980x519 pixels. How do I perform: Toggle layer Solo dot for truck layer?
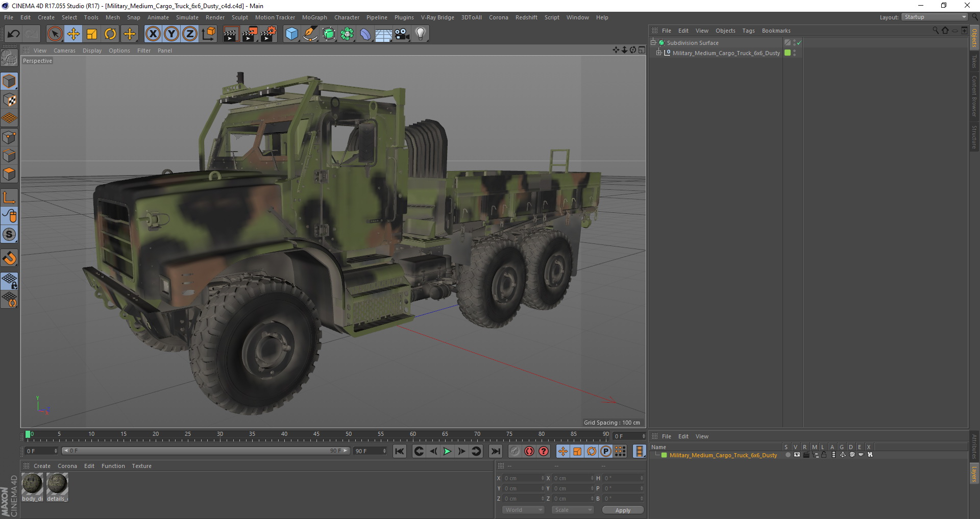point(788,455)
